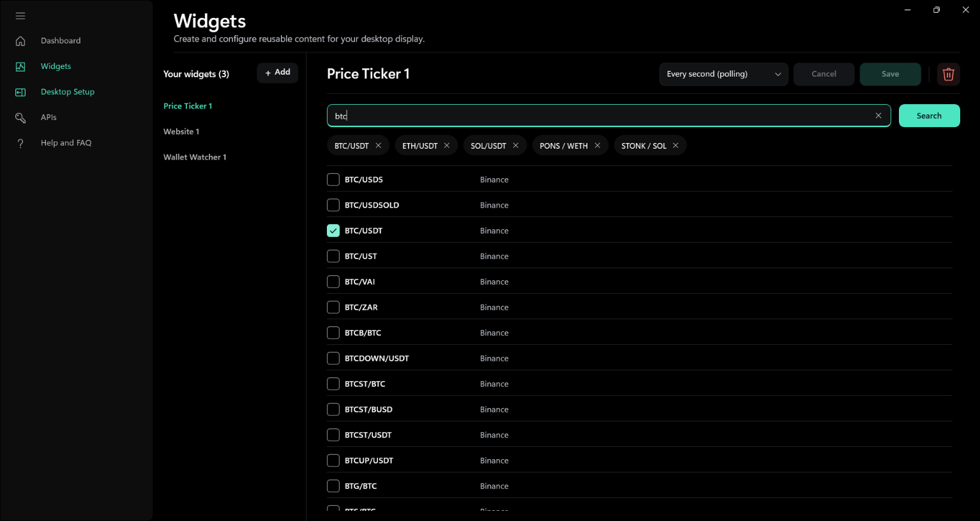Select Wallet Watcher 1 widget
Viewport: 980px width, 521px height.
pos(195,157)
